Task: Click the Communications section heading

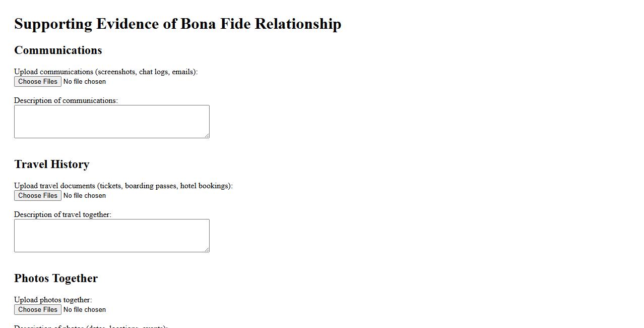Action: [x=58, y=50]
